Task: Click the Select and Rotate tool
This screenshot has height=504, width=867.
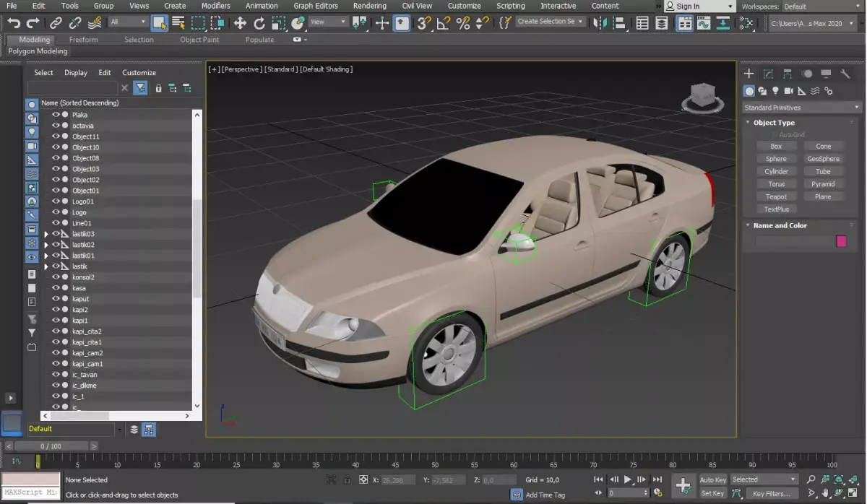Action: (259, 23)
